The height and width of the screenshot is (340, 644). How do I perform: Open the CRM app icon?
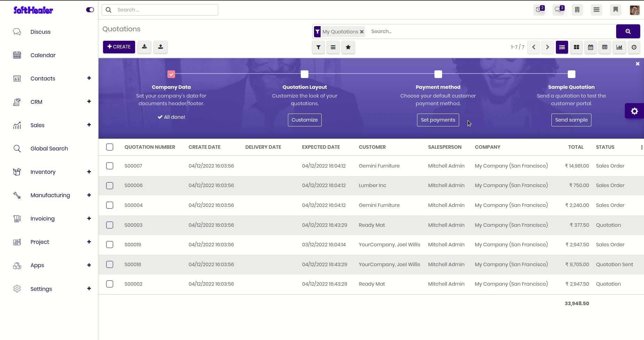click(x=17, y=102)
